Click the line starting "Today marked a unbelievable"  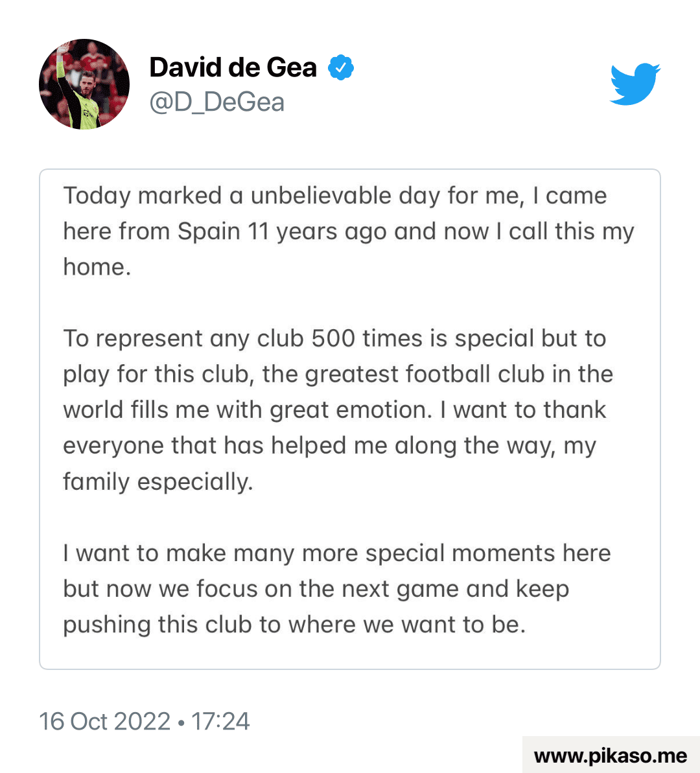(334, 196)
